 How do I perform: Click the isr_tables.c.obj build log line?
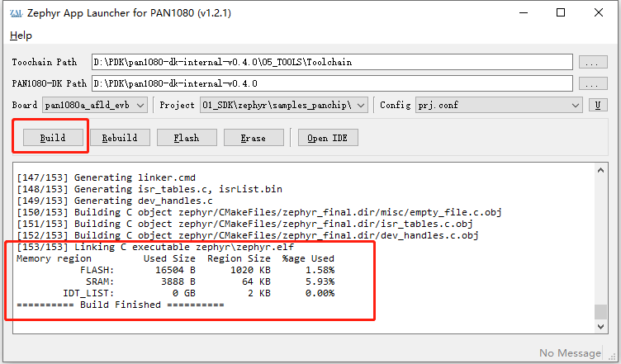(244, 224)
